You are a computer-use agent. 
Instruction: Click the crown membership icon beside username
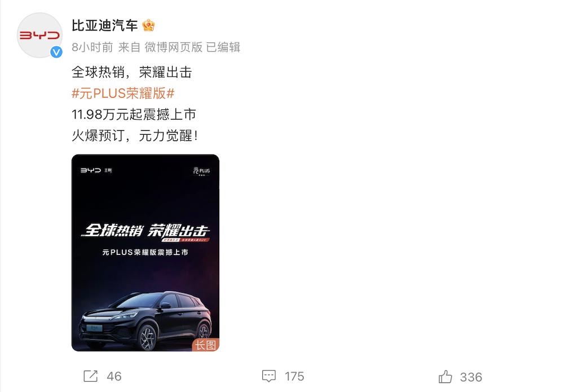pos(148,25)
